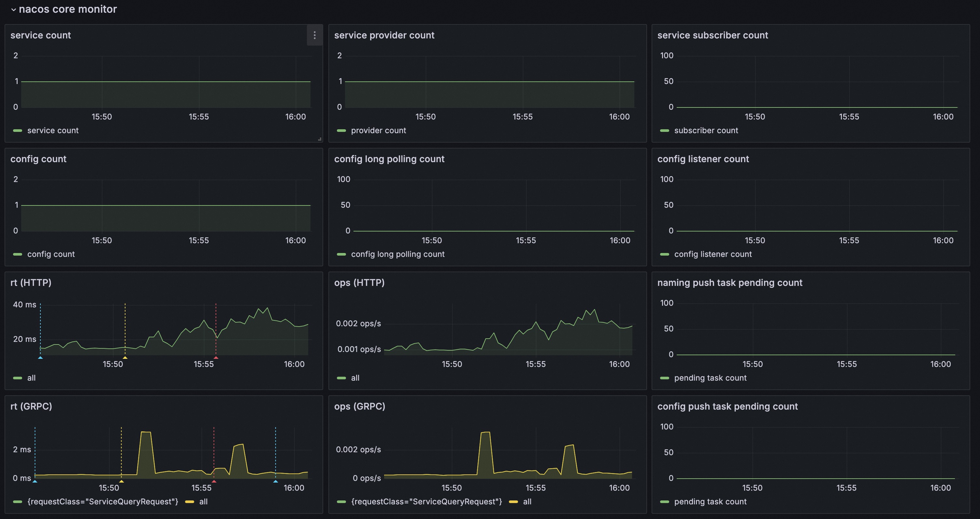Open the service count panel kebab menu
This screenshot has height=519, width=980.
(x=315, y=35)
